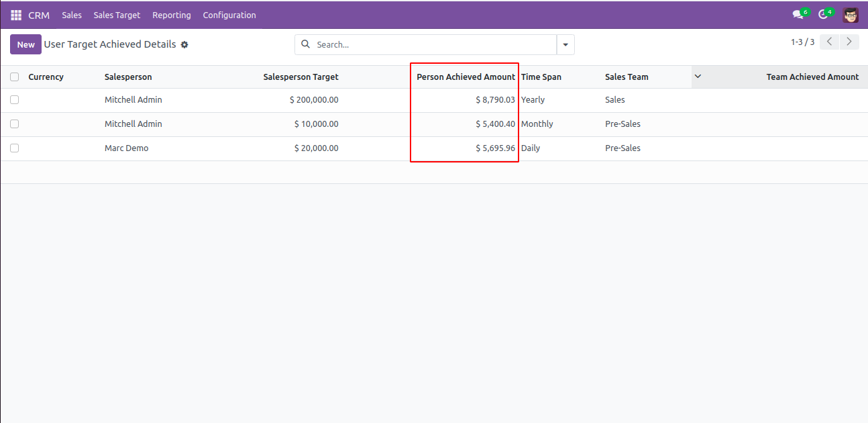The image size is (868, 423).
Task: Click the New button
Action: click(25, 45)
